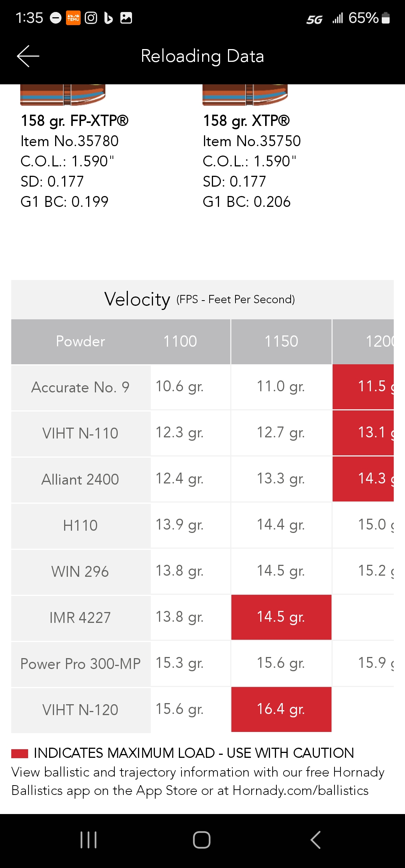Screen dimensions: 405x868
Task: Tap the 1150 velocity column header
Action: (281, 341)
